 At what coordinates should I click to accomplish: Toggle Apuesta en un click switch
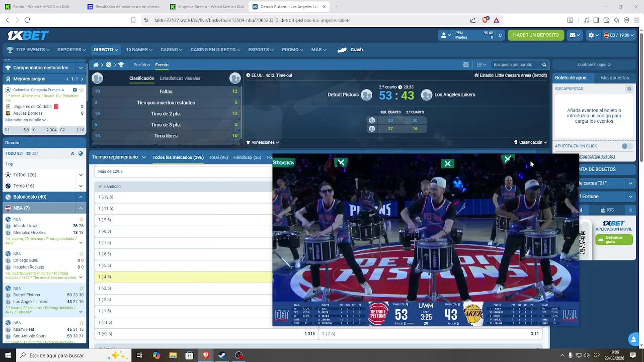(x=627, y=146)
